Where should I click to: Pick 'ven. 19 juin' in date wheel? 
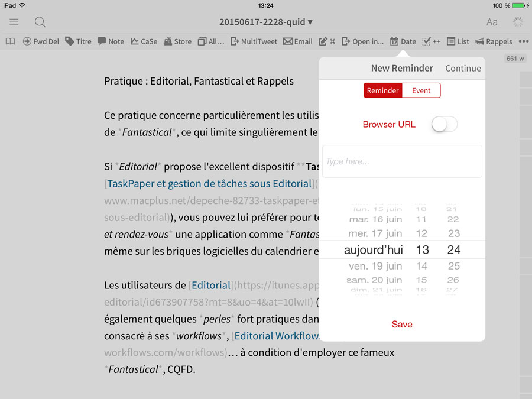[375, 266]
